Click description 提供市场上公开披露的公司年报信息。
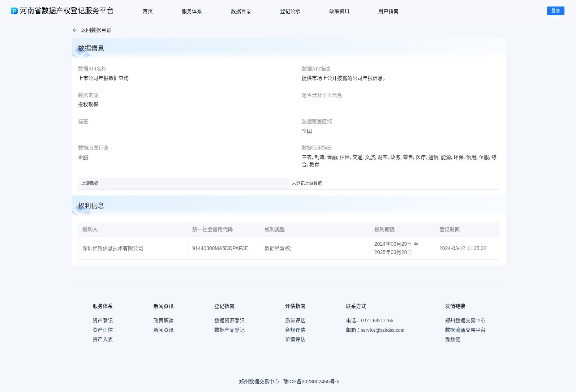Screen dimensions: 576x392 coord(345,78)
